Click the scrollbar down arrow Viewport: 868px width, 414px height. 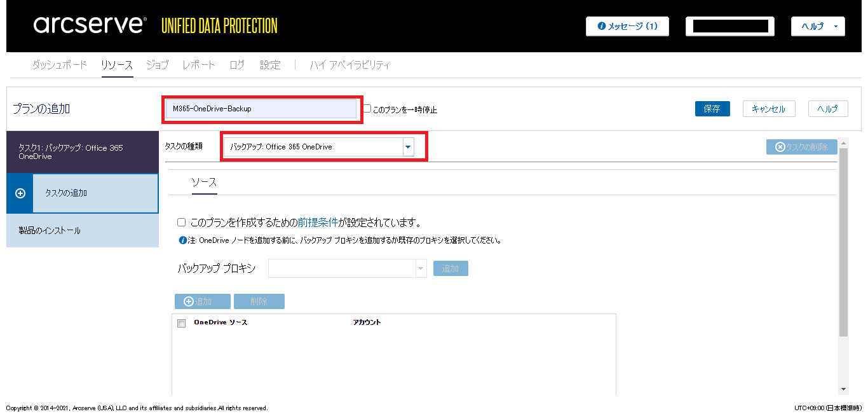843,389
